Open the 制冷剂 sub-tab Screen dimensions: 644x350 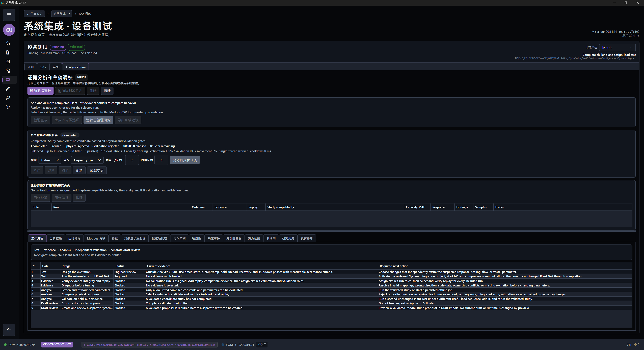click(271, 238)
